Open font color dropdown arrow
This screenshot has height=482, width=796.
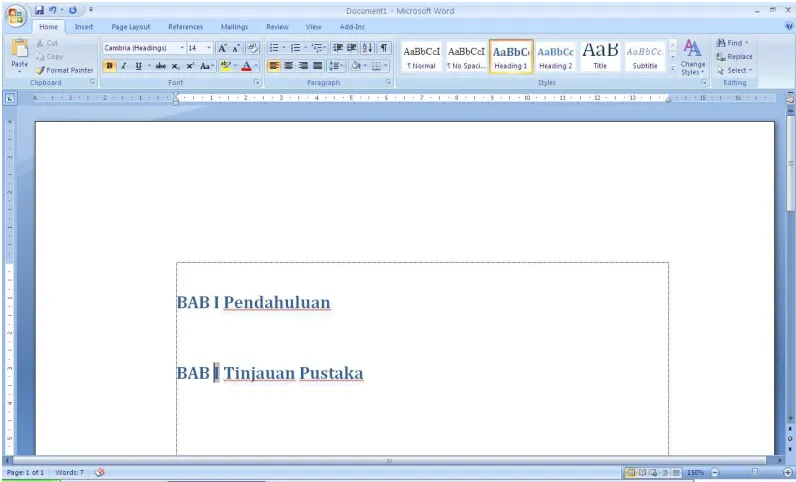pyautogui.click(x=256, y=66)
